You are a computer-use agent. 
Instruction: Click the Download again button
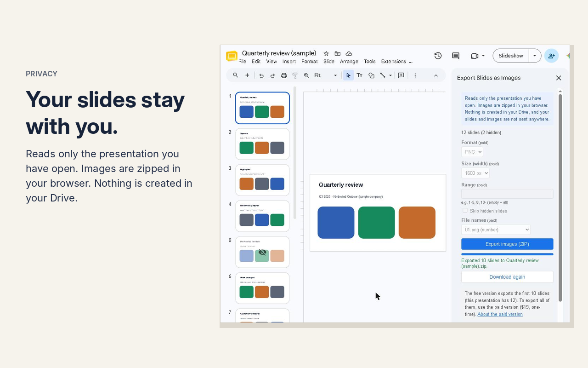click(507, 277)
